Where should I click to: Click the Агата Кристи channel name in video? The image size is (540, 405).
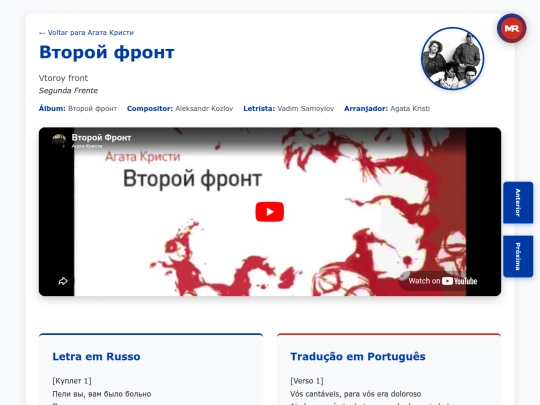click(x=87, y=146)
